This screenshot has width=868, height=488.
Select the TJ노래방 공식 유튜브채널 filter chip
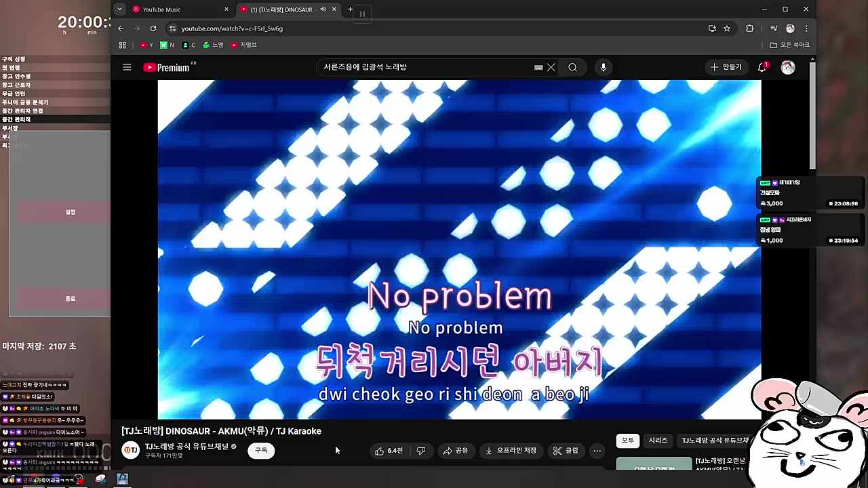pos(715,441)
